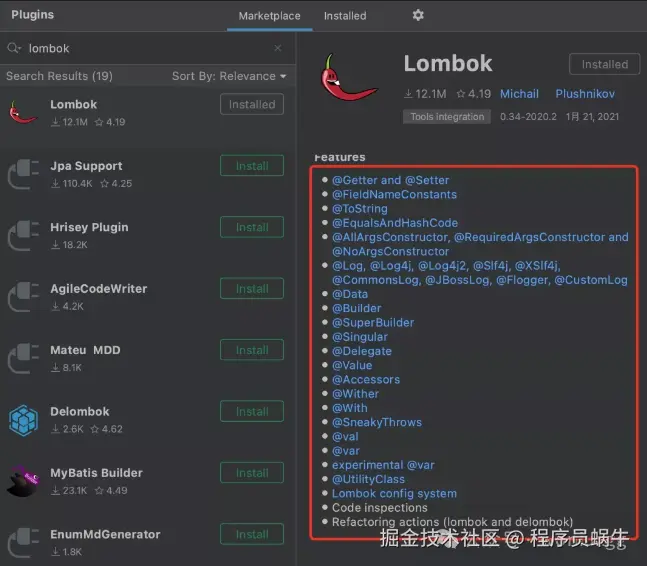Open the Michail author link
This screenshot has width=647, height=566.
(x=519, y=94)
